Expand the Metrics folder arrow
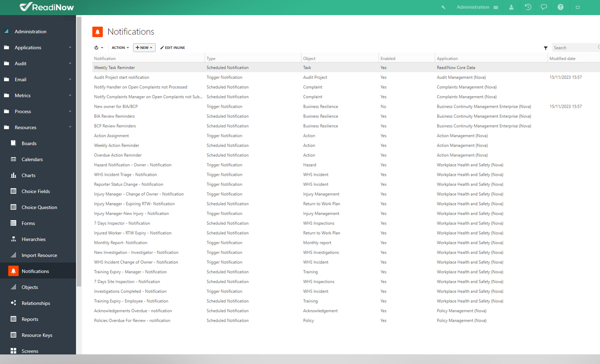The image size is (600, 364). [x=70, y=95]
